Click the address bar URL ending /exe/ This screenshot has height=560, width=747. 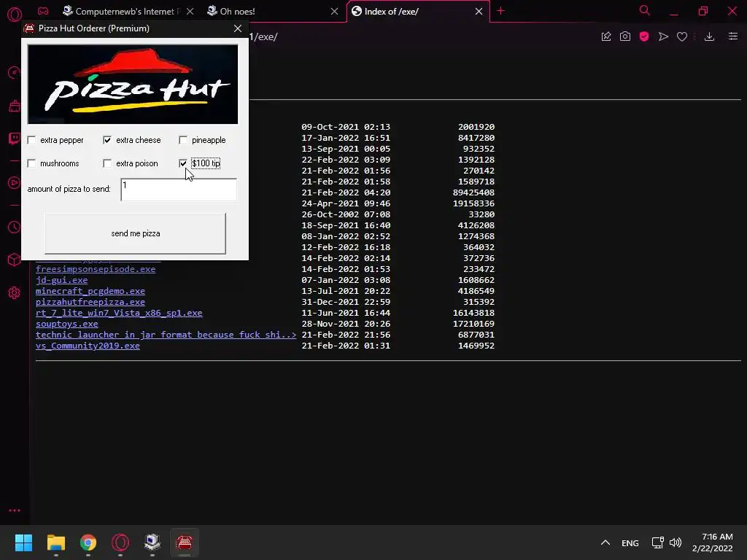263,36
